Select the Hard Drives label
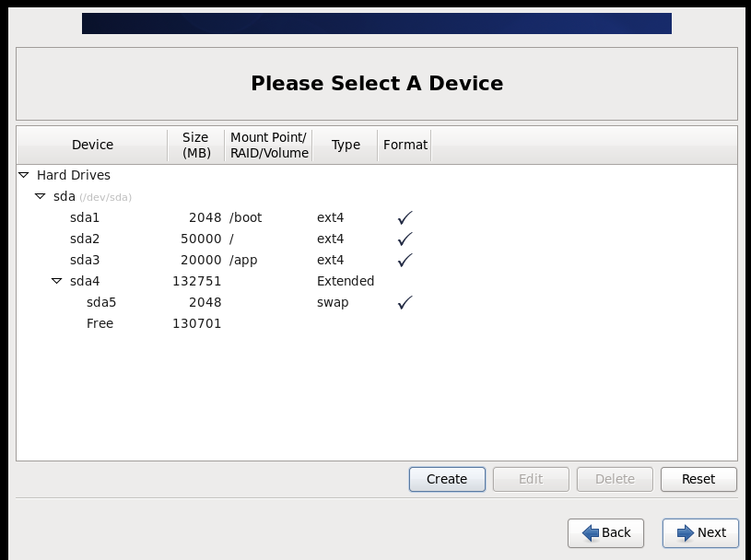Image resolution: width=751 pixels, height=560 pixels. (74, 175)
